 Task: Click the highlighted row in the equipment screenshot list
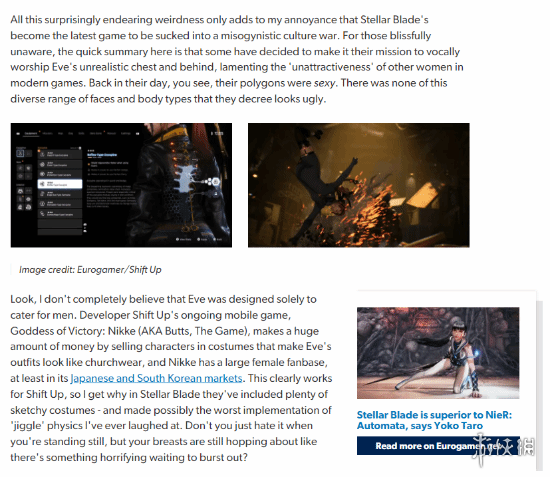(60, 184)
